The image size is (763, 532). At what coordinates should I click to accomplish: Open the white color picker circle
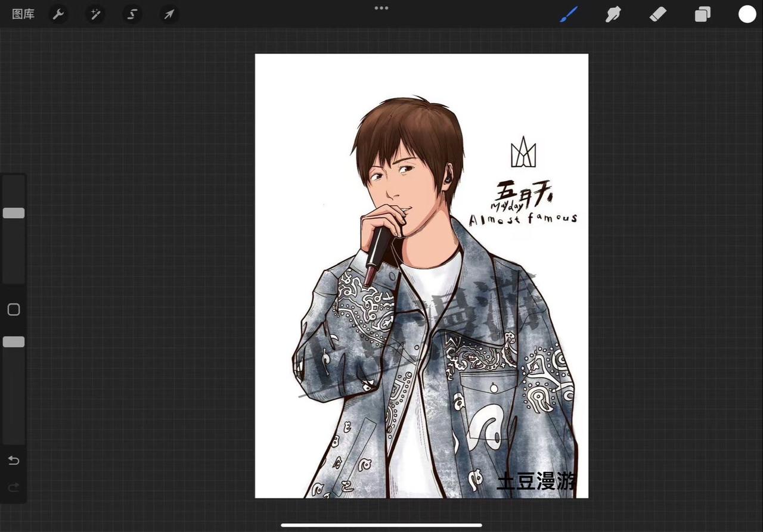[x=748, y=14]
